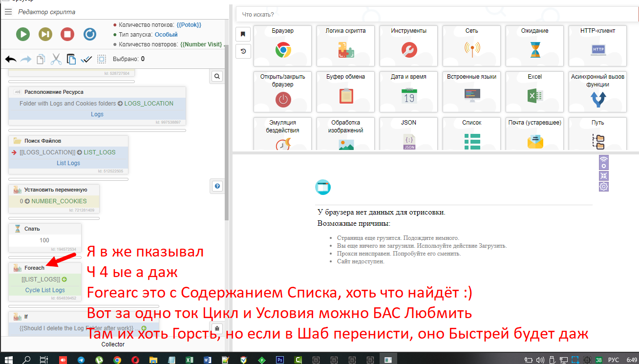This screenshot has width=639, height=364.
Task: Select all actions with double checkmark
Action: pyautogui.click(x=86, y=59)
